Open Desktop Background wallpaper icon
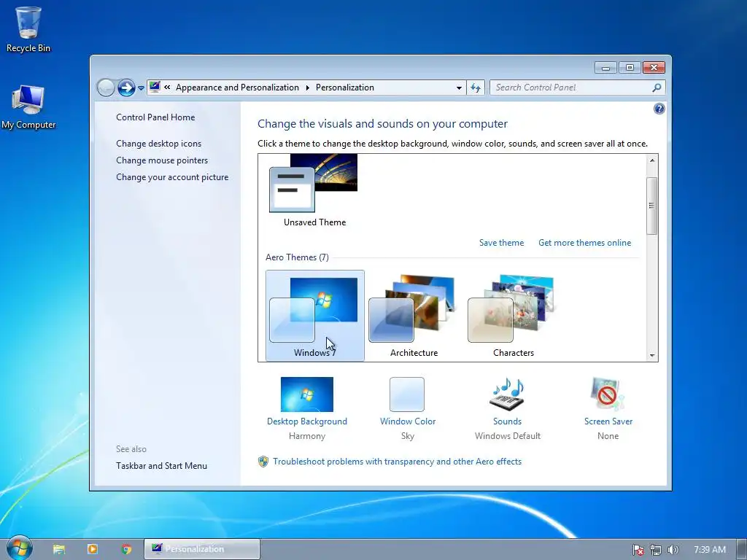This screenshot has height=560, width=747. tap(307, 394)
